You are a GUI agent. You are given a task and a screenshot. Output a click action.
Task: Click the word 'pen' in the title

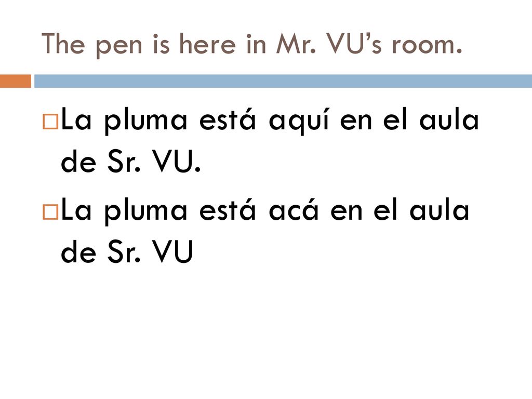(119, 47)
